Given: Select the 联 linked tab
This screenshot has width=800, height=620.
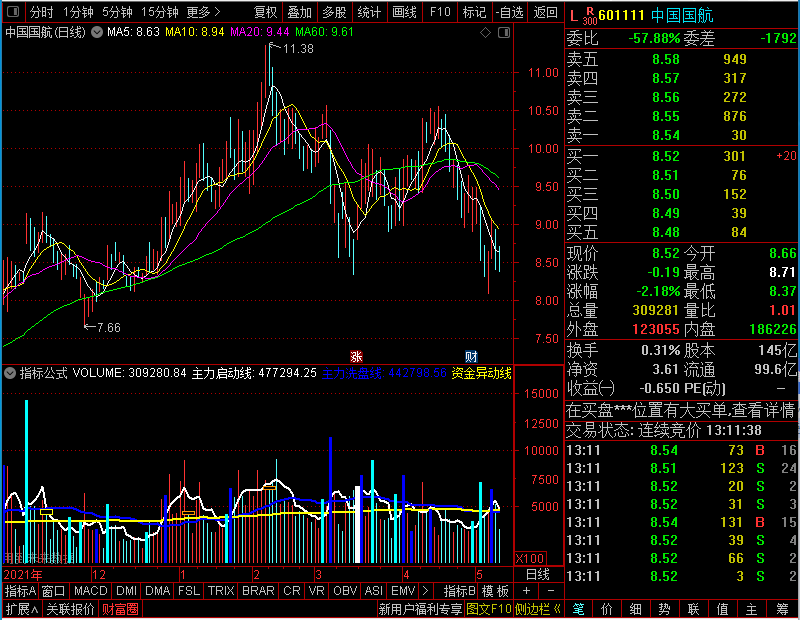Looking at the screenshot, I should click(x=693, y=609).
